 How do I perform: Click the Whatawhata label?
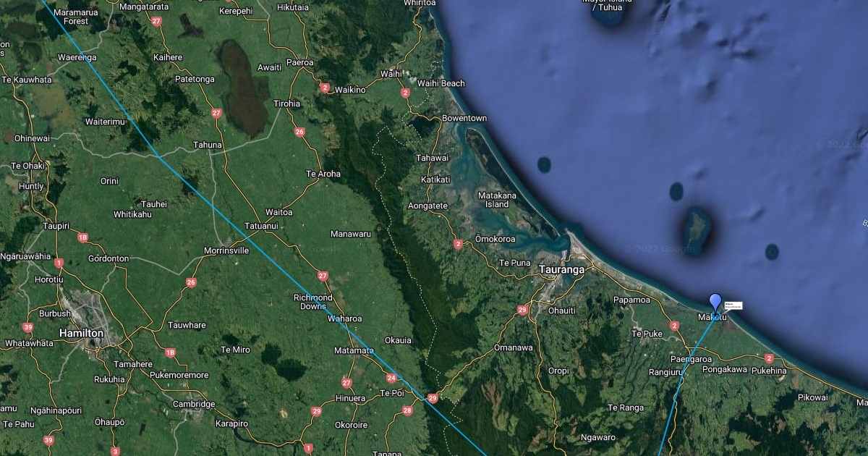29,342
